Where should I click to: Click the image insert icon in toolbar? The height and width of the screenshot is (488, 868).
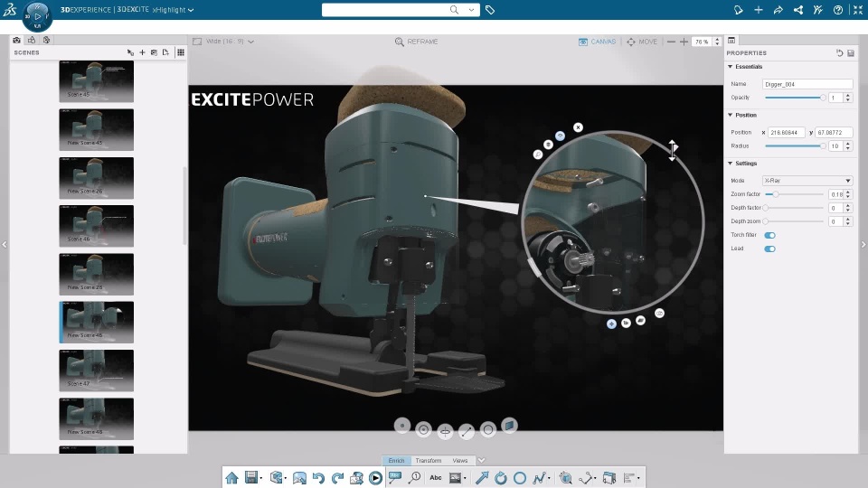click(455, 477)
